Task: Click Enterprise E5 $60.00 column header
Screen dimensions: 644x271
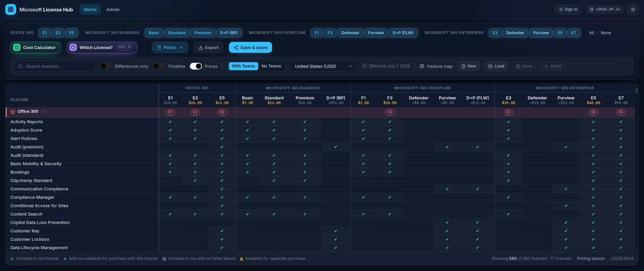Action: point(593,100)
